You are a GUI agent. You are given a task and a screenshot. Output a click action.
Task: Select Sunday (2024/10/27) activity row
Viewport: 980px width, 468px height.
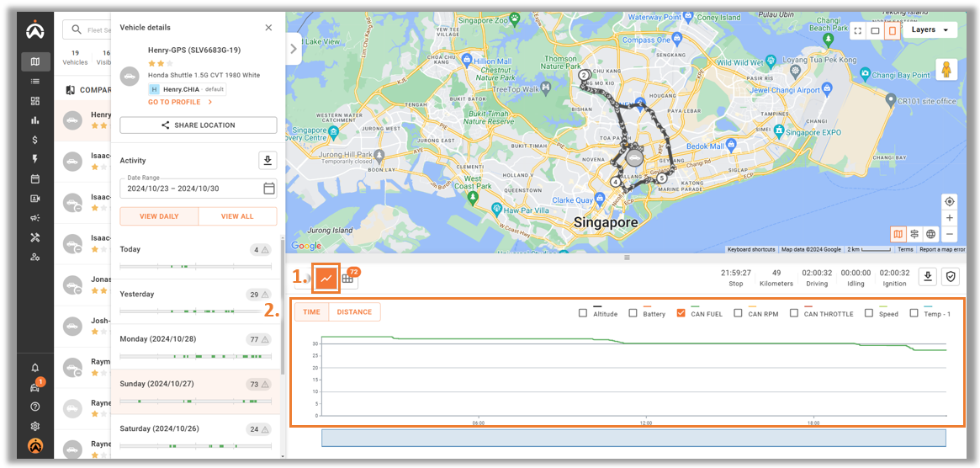(x=196, y=391)
